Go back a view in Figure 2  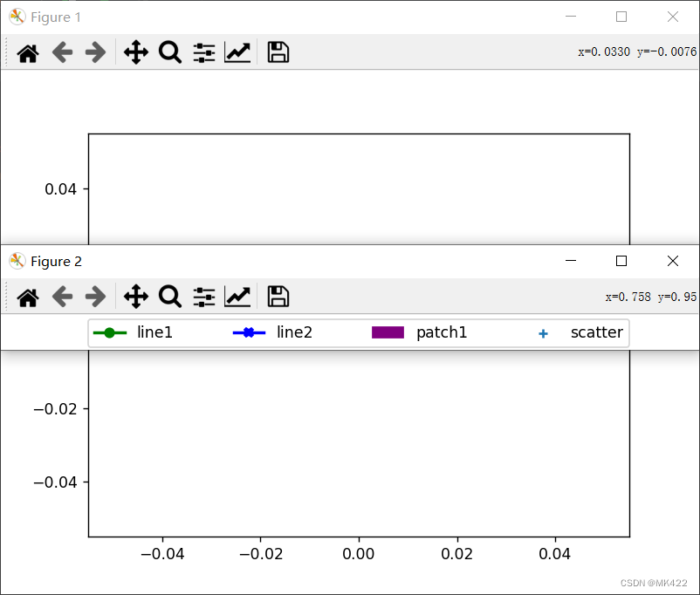point(62,297)
